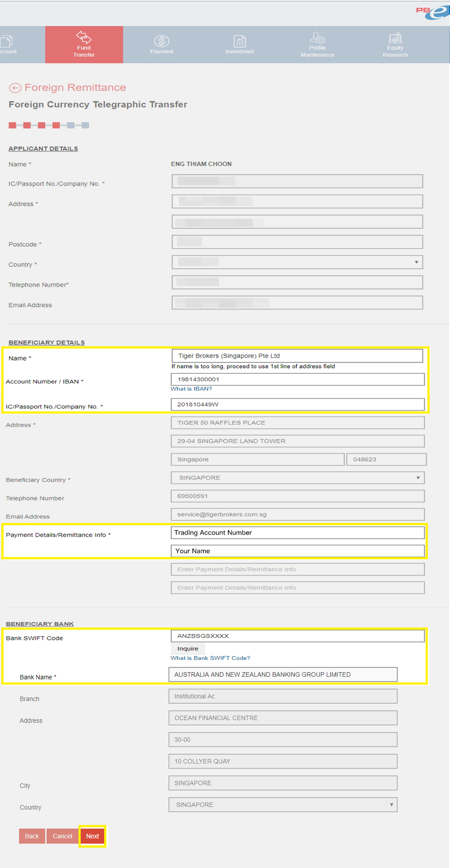
Task: Focus the Branch field showing Institutional Ac
Action: click(x=283, y=696)
